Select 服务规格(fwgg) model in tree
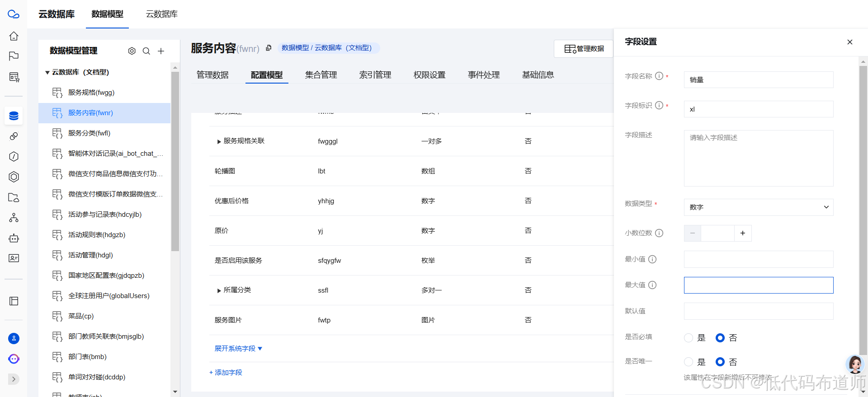Screen dimensions: 868x397 (104, 93)
